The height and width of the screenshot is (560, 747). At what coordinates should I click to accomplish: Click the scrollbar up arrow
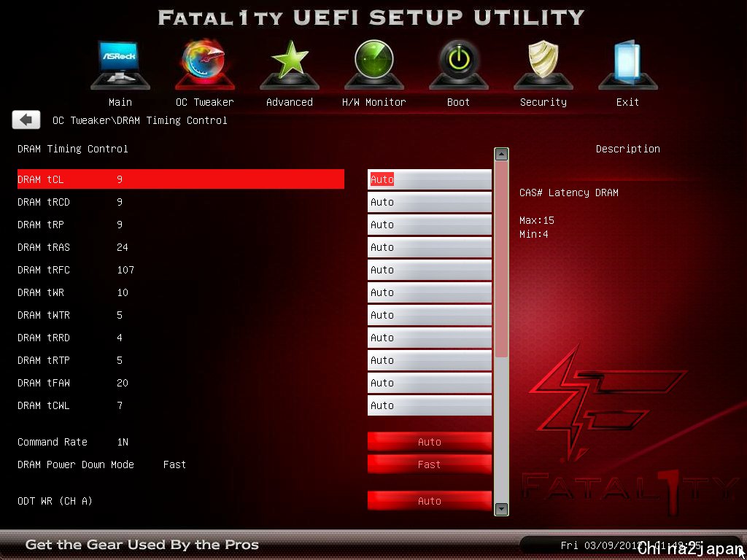point(501,154)
